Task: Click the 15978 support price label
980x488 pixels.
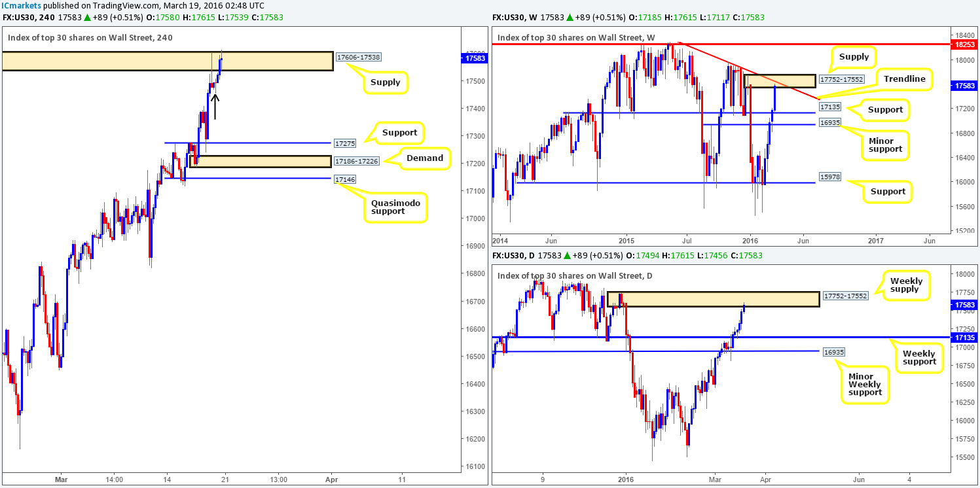Action: tap(830, 177)
